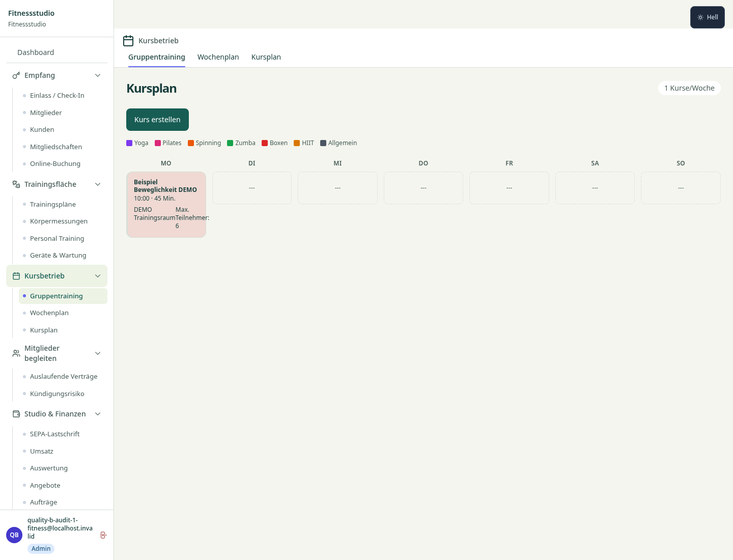Screen dimensions: 733x560
Task: Click the Kurs erstellen button
Action: point(157,120)
